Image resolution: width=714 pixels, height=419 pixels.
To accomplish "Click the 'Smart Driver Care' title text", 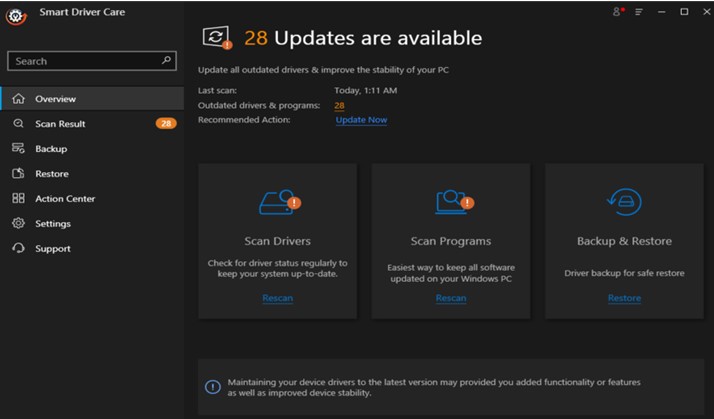I will pos(82,12).
